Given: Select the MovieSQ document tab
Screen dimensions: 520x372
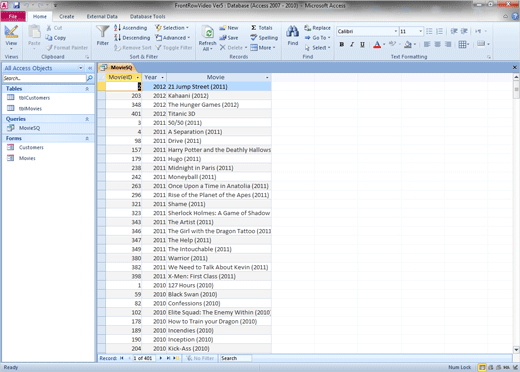Looking at the screenshot, I should [x=117, y=67].
